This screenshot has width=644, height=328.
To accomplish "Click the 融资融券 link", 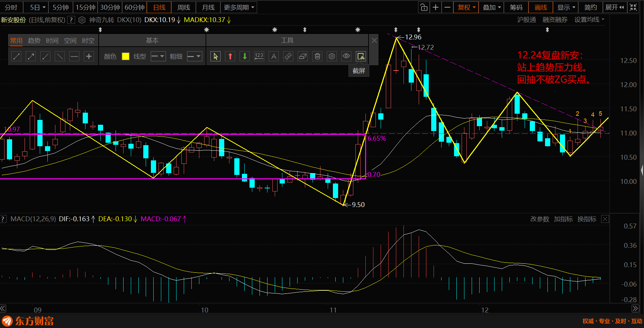I will [555, 20].
